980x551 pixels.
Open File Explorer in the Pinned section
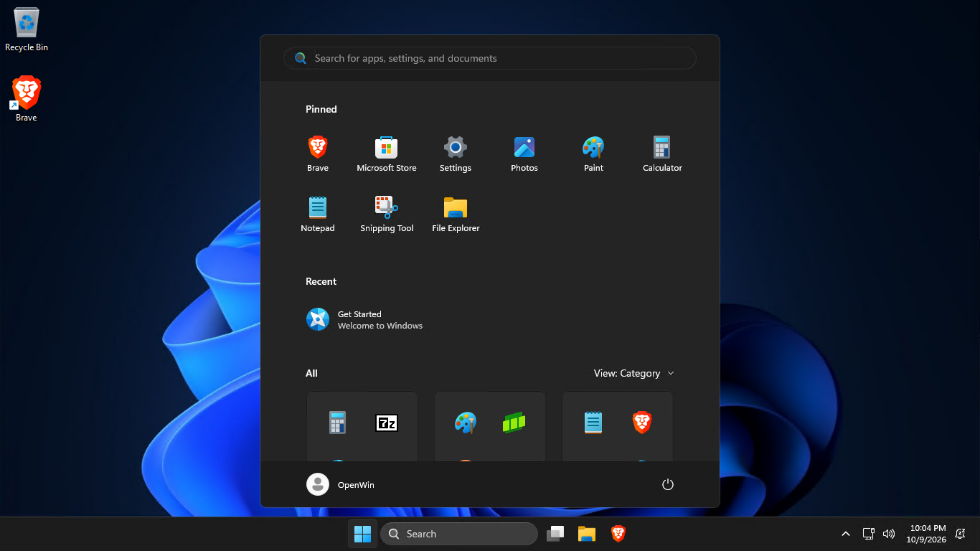click(456, 214)
